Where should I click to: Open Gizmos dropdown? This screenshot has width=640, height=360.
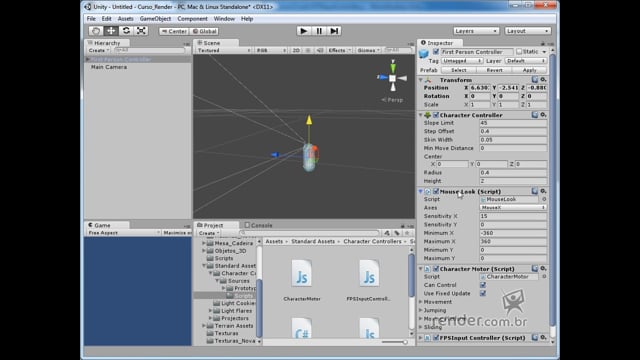click(369, 50)
